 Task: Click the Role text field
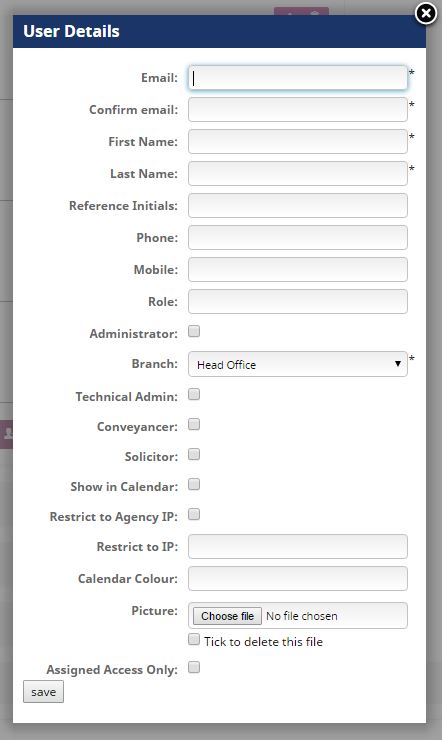pyautogui.click(x=298, y=302)
